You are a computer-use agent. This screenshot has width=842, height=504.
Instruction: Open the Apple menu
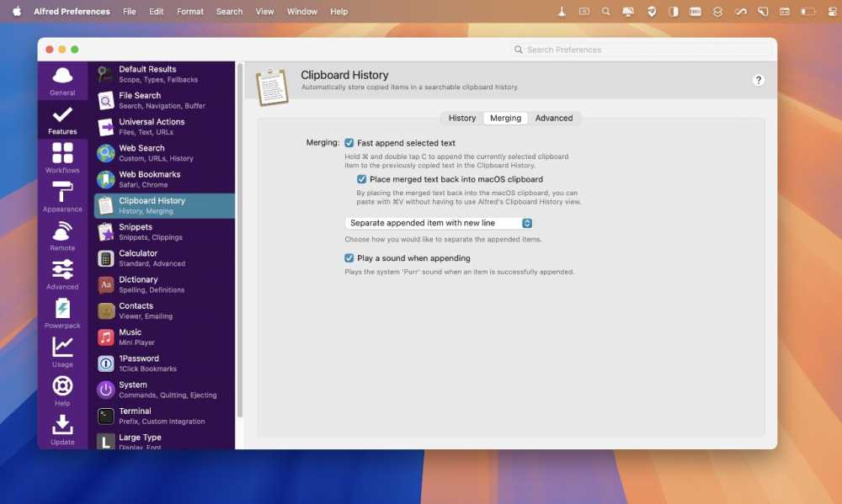[17, 11]
